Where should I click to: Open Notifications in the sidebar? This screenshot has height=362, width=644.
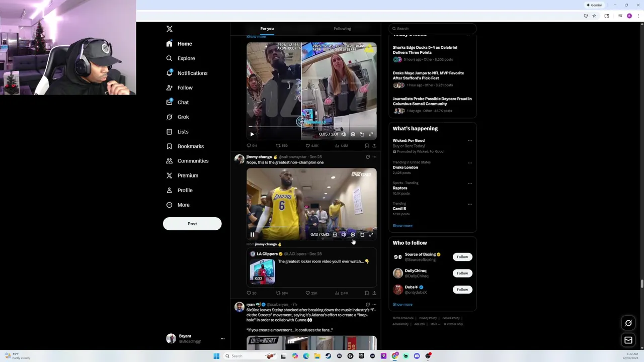click(x=187, y=73)
